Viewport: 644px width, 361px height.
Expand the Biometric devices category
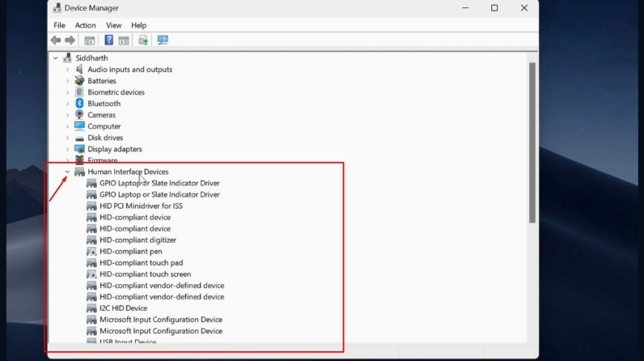coord(67,92)
